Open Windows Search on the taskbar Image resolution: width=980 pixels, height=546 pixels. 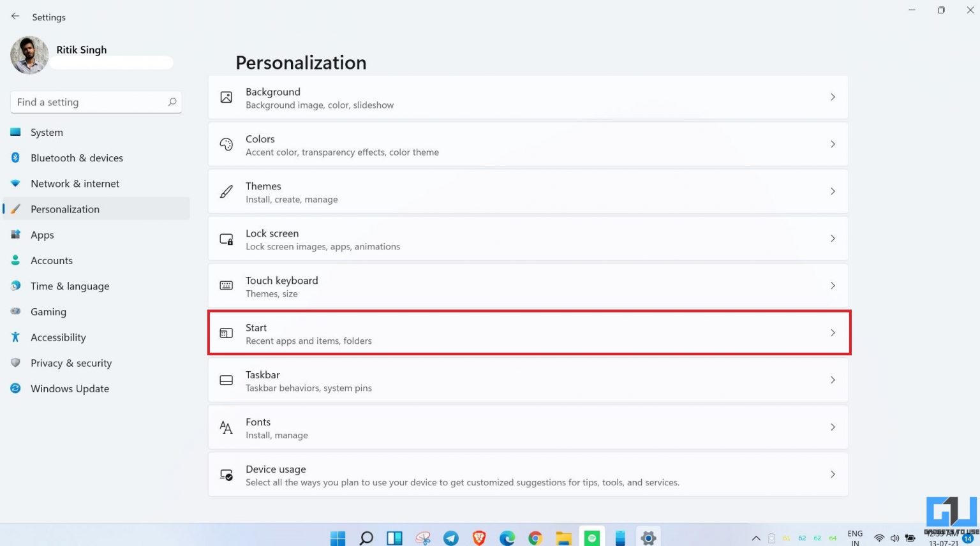tap(366, 538)
